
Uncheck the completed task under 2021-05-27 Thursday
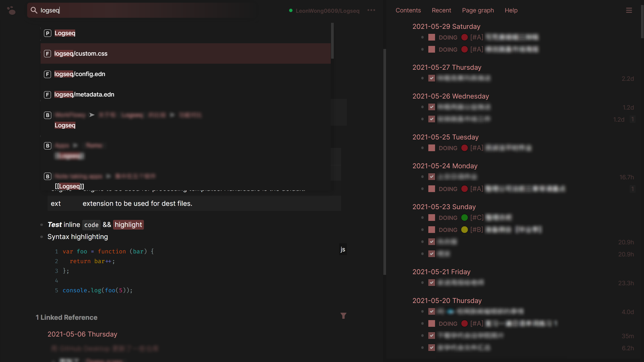point(432,78)
